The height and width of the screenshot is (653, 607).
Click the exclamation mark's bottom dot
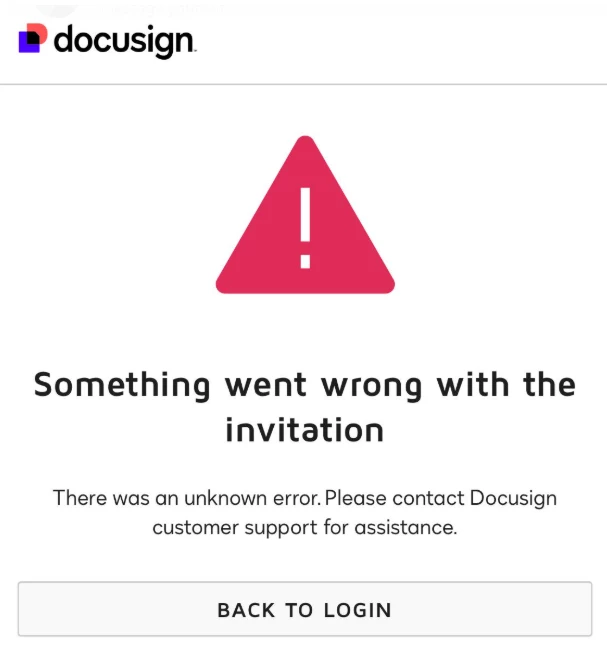(305, 262)
